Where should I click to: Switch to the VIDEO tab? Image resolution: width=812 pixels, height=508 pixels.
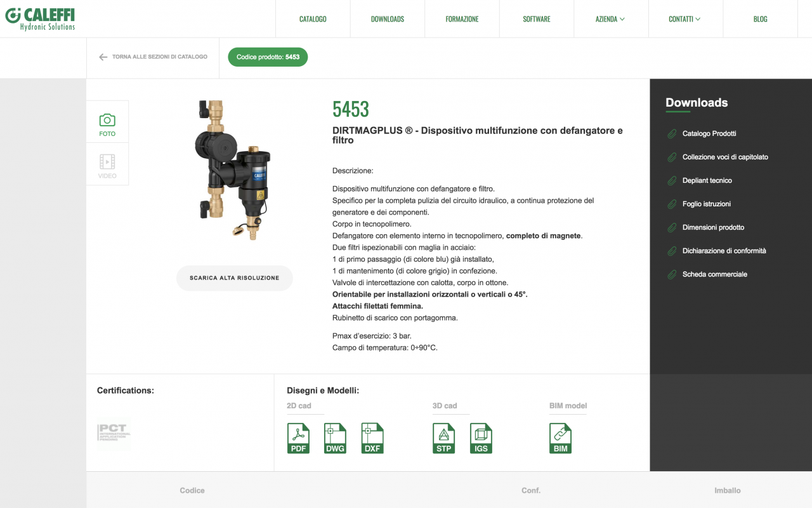(107, 164)
